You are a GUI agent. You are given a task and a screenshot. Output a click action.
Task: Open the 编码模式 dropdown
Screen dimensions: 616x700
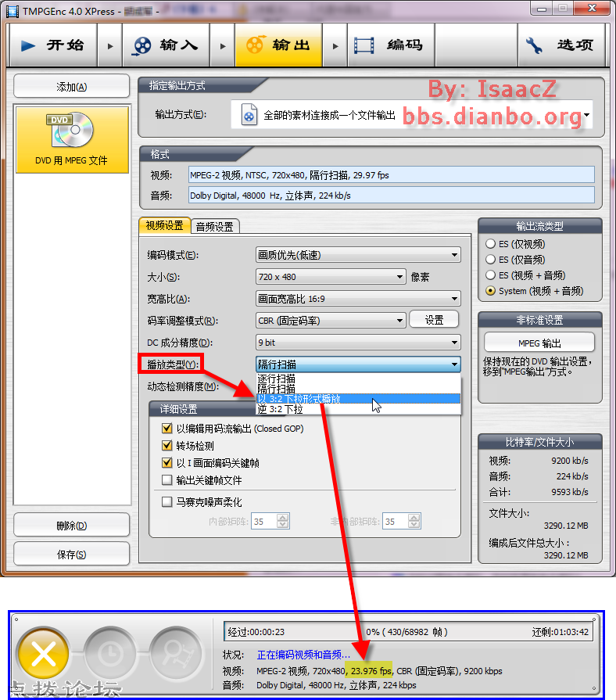(358, 254)
